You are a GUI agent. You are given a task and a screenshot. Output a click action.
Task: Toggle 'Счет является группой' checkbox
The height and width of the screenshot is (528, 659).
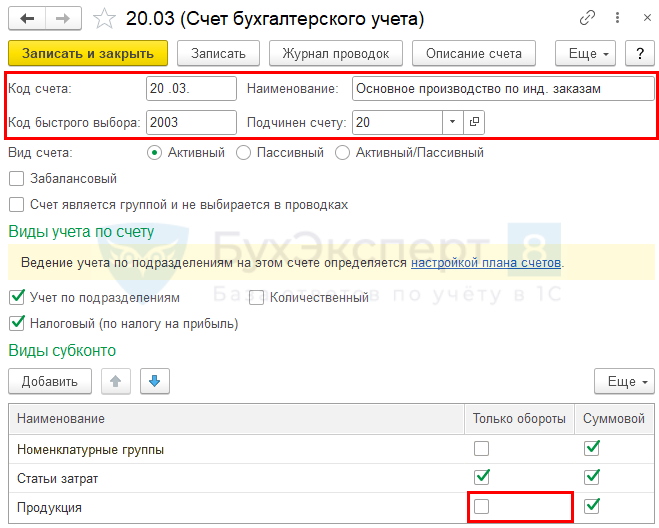click(x=16, y=205)
